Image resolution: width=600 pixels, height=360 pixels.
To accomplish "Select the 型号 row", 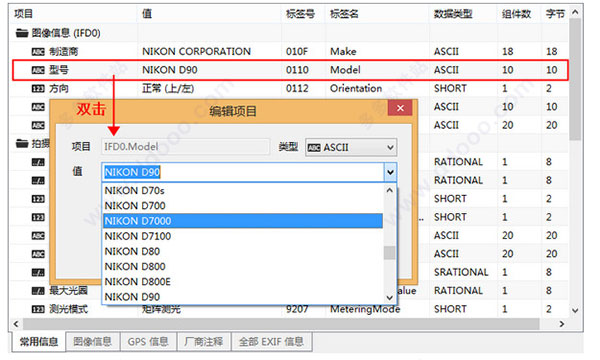I will coord(289,70).
